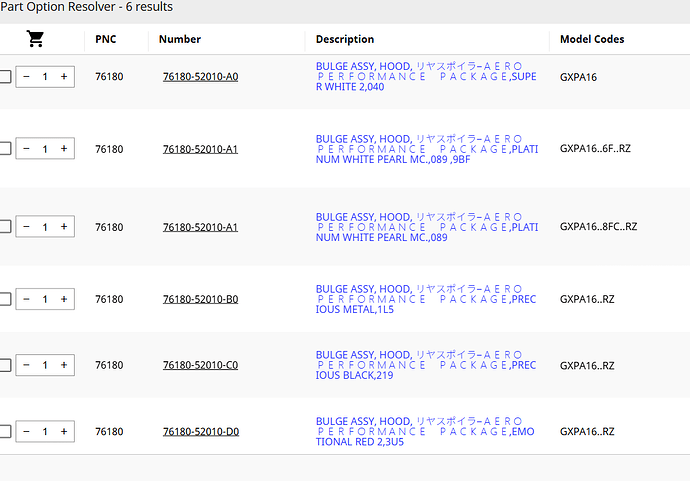Decrease quantity for part 76180-52010-C0

point(26,365)
